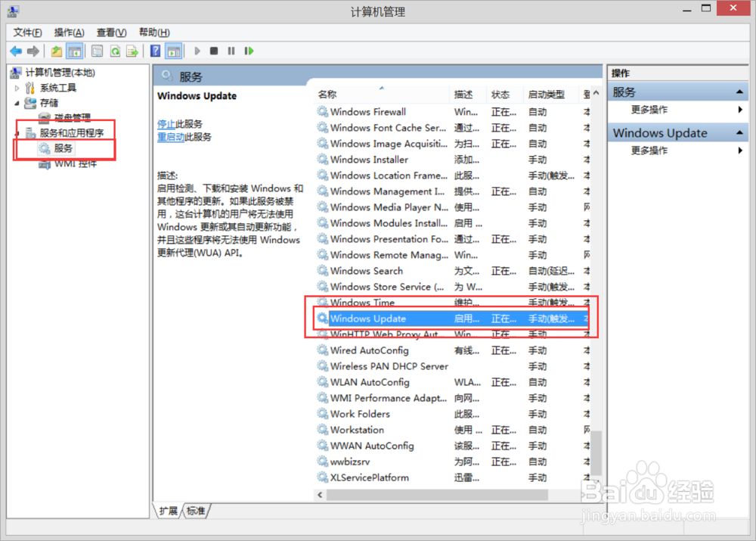Select 磁盘管理 in the tree
The height and width of the screenshot is (541, 756).
point(73,118)
